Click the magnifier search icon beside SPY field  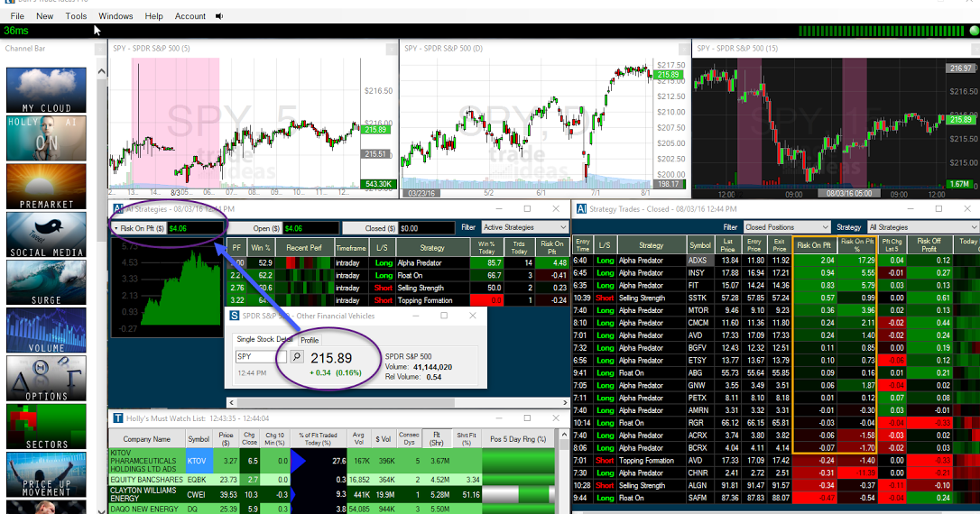(297, 356)
